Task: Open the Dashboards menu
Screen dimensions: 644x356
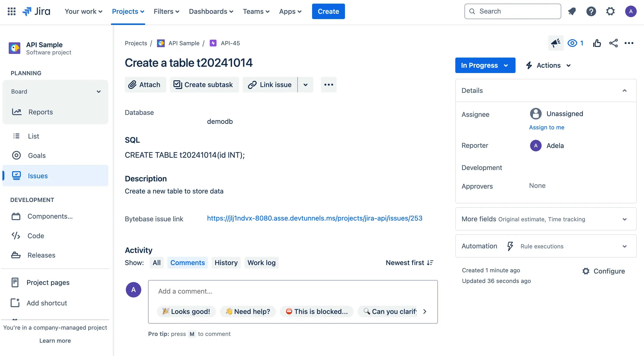Action: coord(211,11)
